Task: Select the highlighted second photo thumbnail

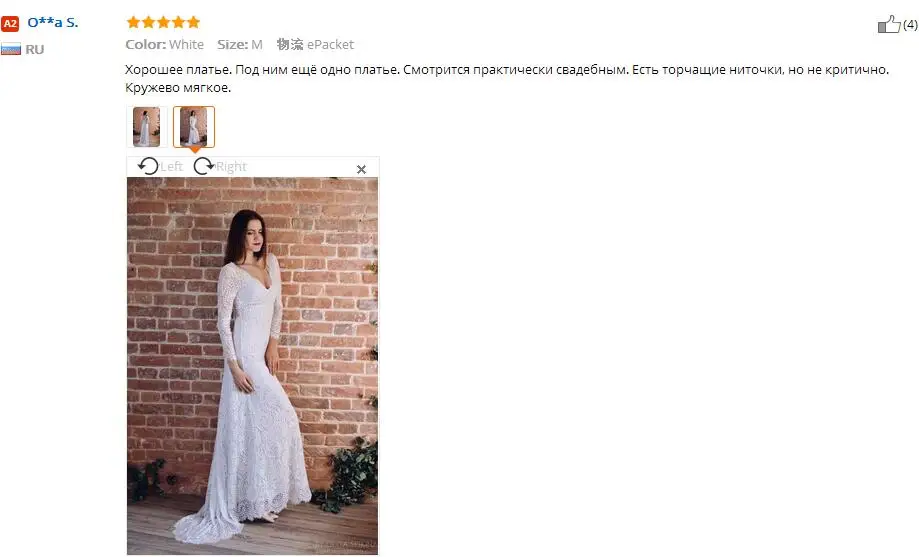Action: (194, 127)
